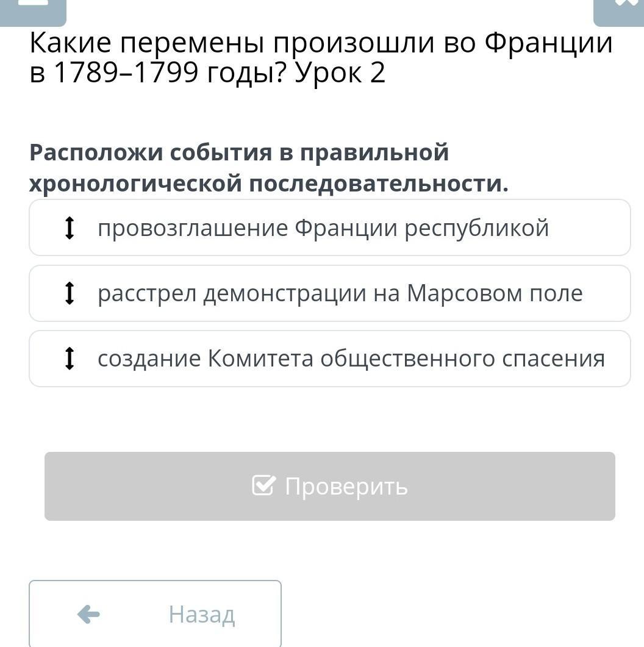
Task: Select the создание Комитета общественного спасения text
Action: coord(351,358)
